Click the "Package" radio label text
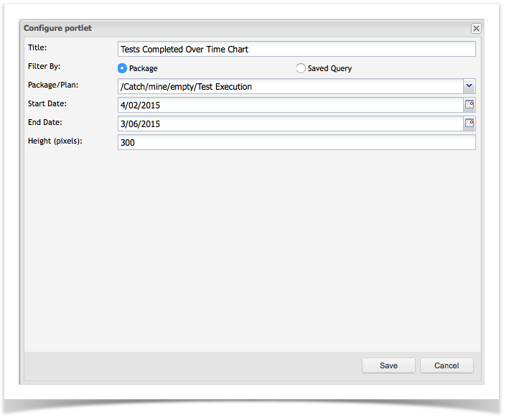 (143, 69)
